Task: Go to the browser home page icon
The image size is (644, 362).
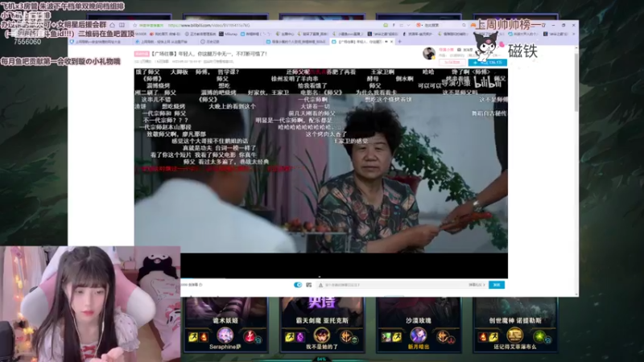Action: (x=112, y=26)
